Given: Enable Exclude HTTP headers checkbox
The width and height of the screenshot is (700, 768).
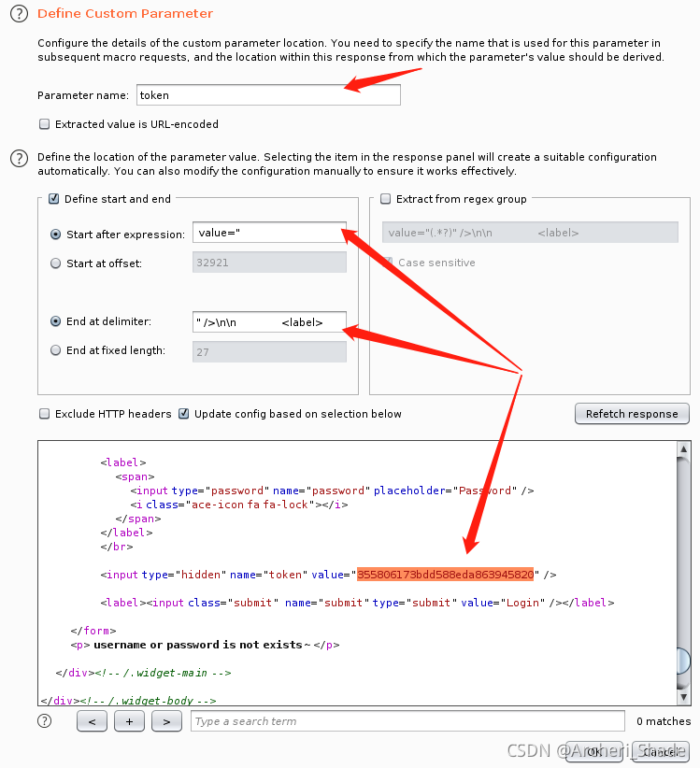Looking at the screenshot, I should [x=45, y=414].
